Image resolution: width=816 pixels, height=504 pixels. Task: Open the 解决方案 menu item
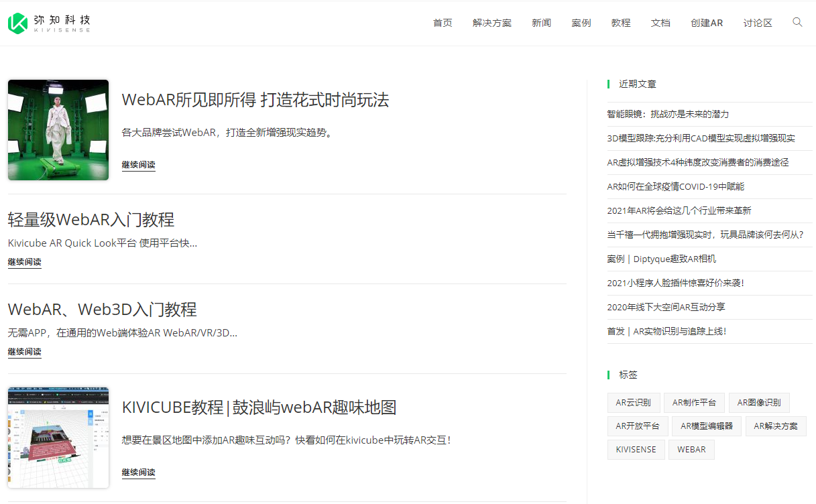pos(492,23)
